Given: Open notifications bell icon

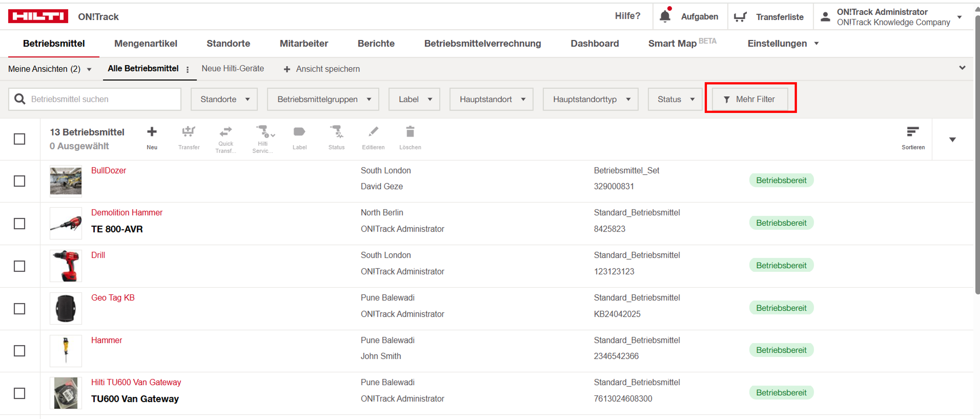Looking at the screenshot, I should (x=665, y=16).
